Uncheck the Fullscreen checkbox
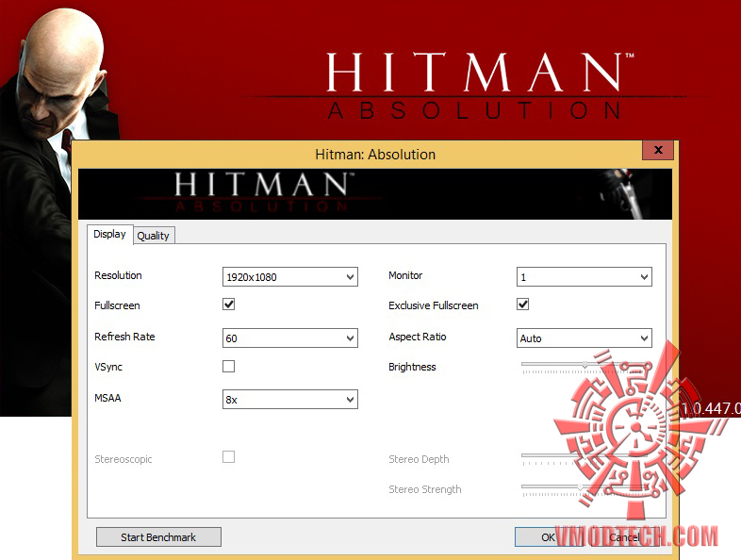 point(229,305)
